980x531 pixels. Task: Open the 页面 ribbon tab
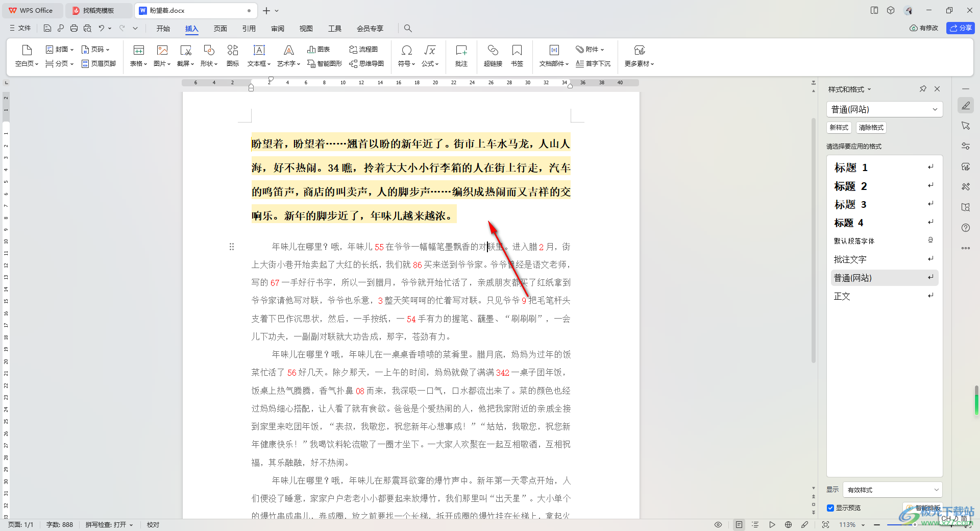[220, 29]
